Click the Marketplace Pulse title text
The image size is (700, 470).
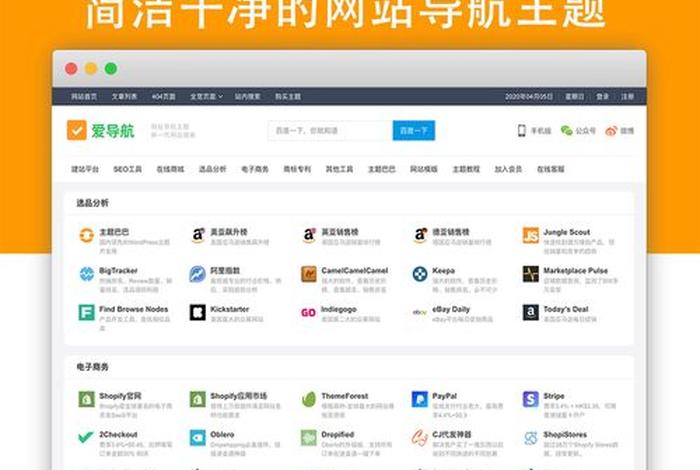[x=575, y=270]
